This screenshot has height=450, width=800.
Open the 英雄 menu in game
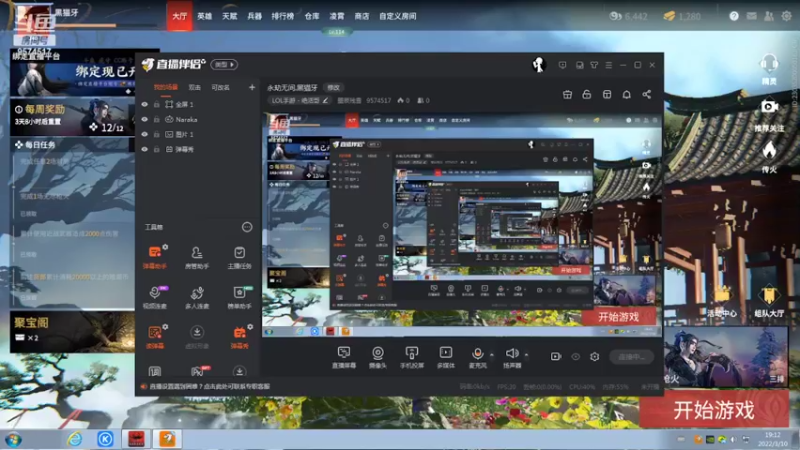click(x=205, y=16)
